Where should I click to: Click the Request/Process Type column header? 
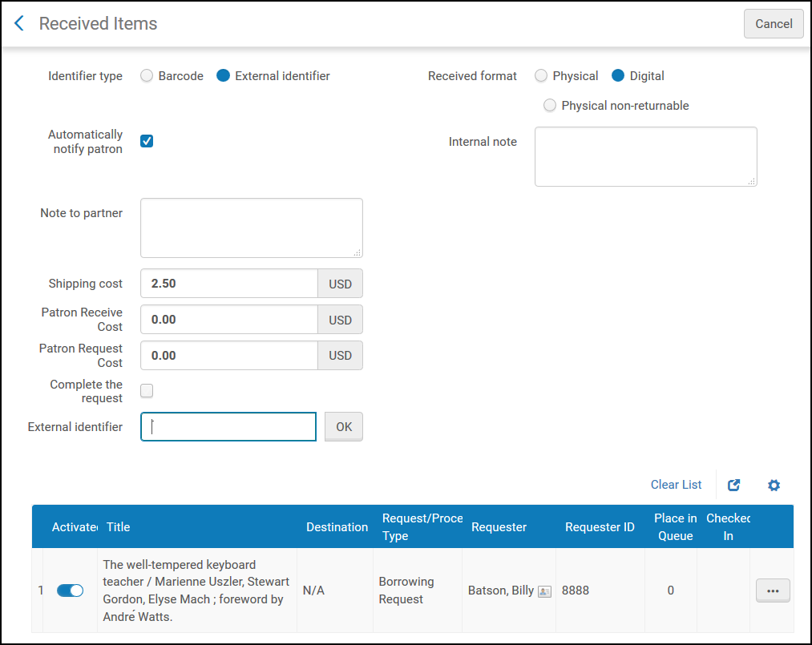coord(422,527)
